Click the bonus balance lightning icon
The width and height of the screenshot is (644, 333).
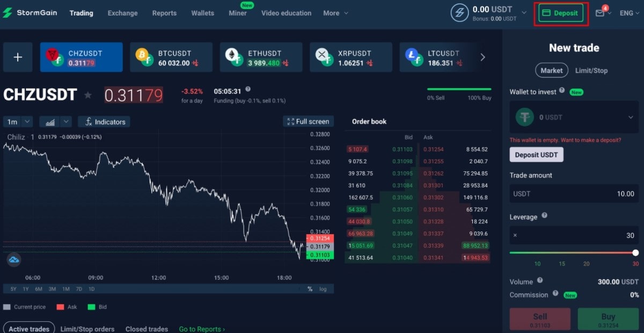point(459,13)
